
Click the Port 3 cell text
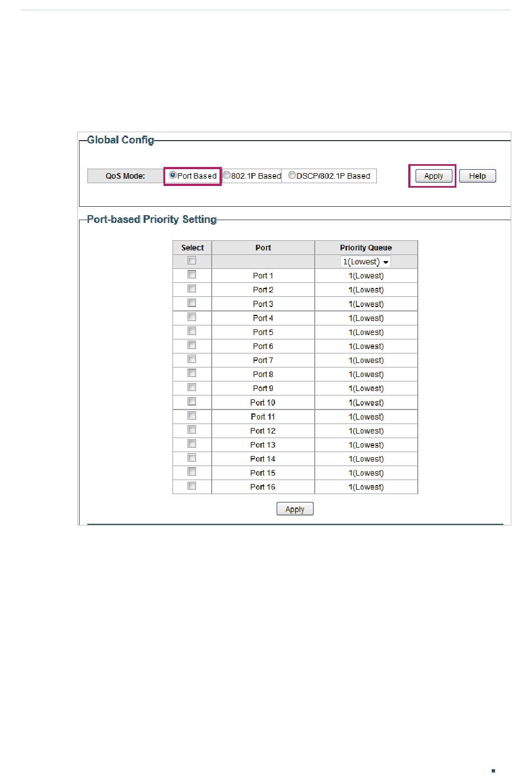pyautogui.click(x=263, y=304)
